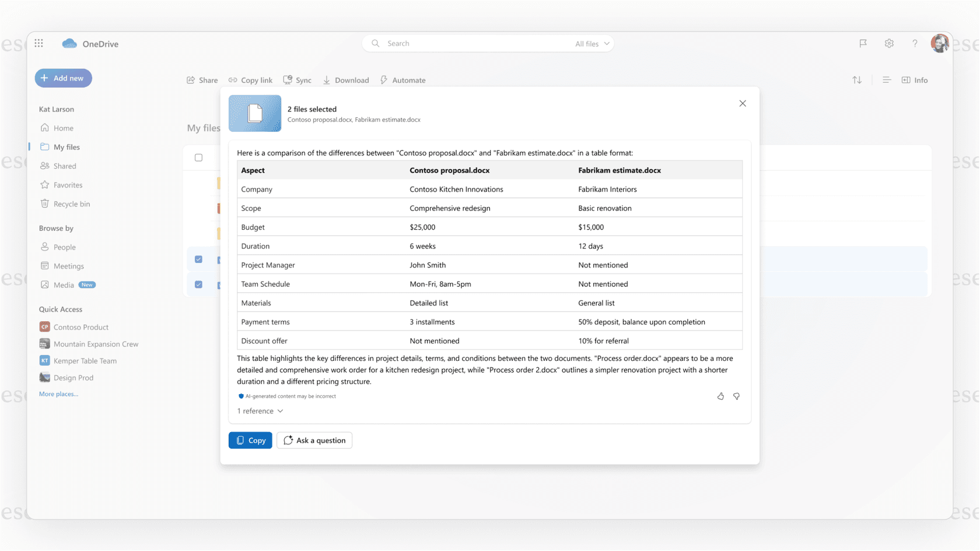Open the Info pane
Screen dimensions: 980x551
[914, 80]
